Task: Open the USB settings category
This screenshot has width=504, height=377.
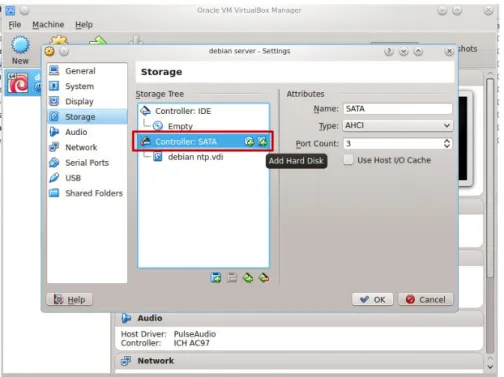Action: [x=87, y=178]
